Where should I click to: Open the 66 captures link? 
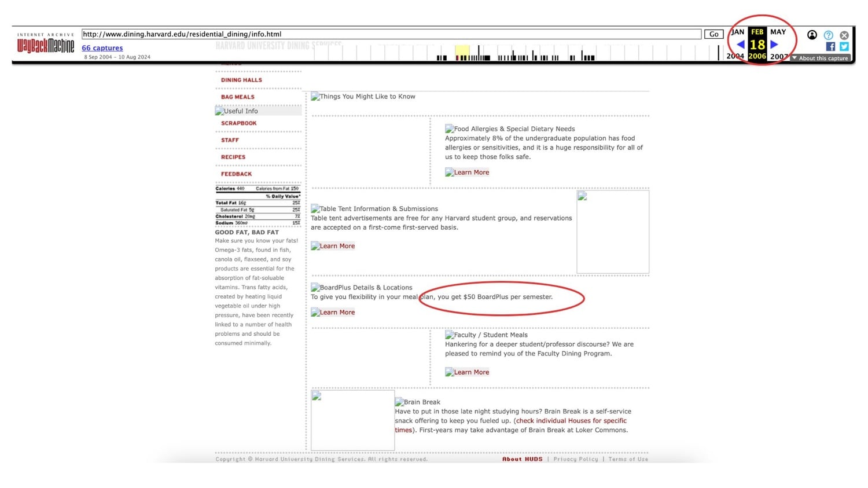click(x=102, y=48)
